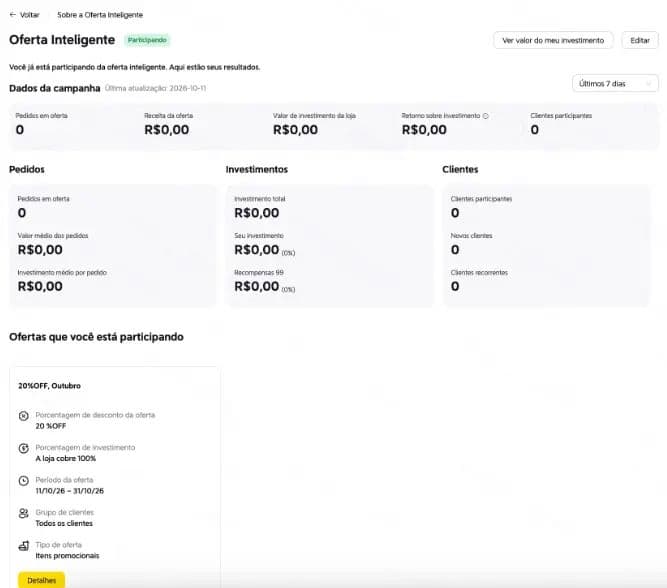Open the Últimos 7 dias period dropdown
Viewport: 667px width, 588px height.
pos(615,83)
